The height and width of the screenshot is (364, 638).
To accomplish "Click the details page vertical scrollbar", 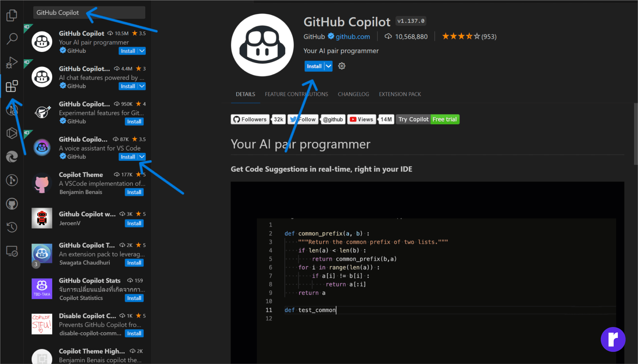I will [x=636, y=134].
